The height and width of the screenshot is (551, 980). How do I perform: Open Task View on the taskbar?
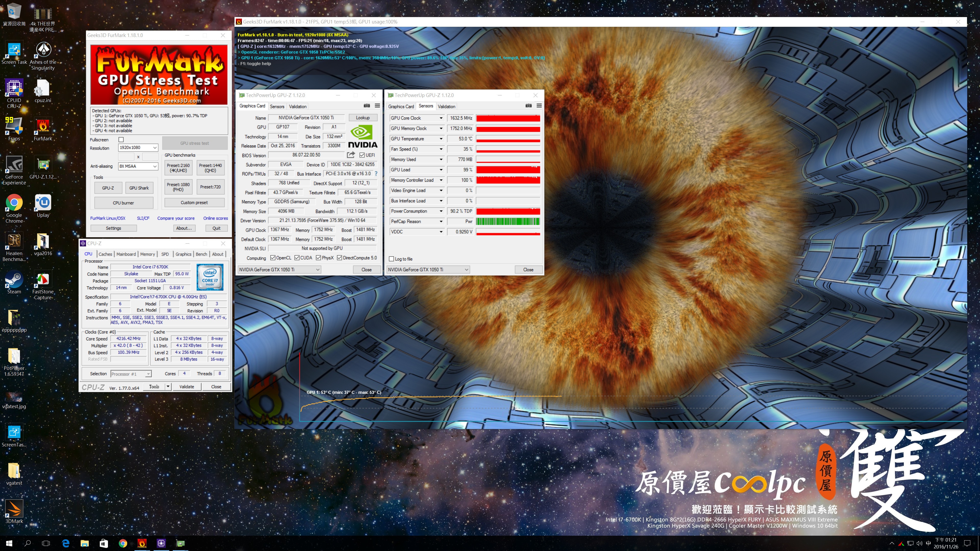pyautogui.click(x=46, y=543)
